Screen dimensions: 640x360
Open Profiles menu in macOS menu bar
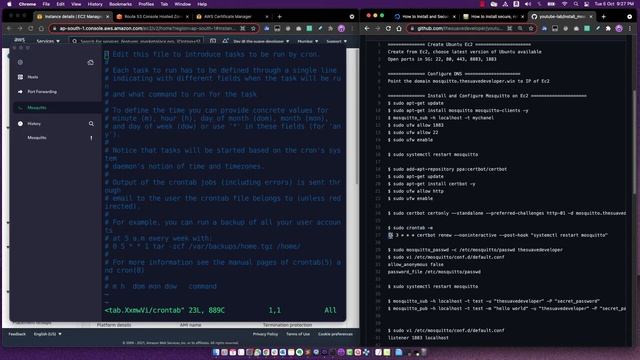click(x=146, y=4)
